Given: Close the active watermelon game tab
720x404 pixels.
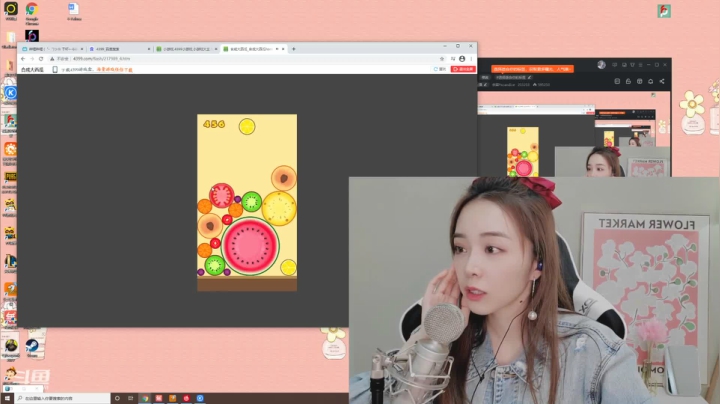Looking at the screenshot, I should point(283,49).
